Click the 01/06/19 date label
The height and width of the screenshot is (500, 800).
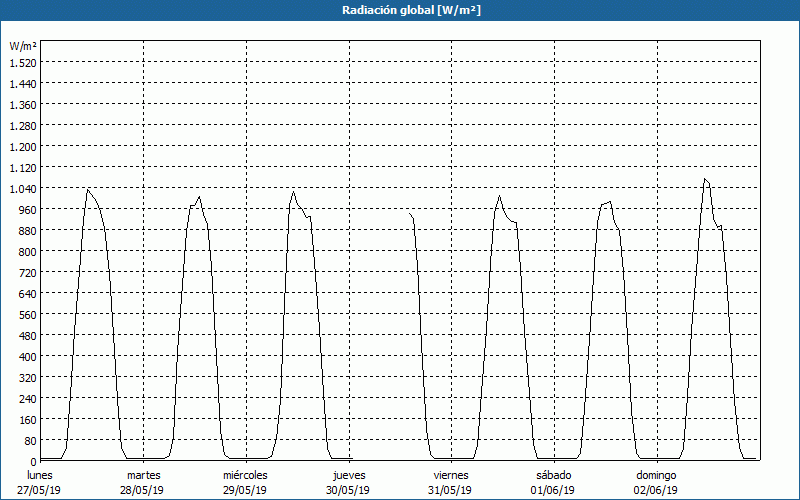click(x=553, y=490)
